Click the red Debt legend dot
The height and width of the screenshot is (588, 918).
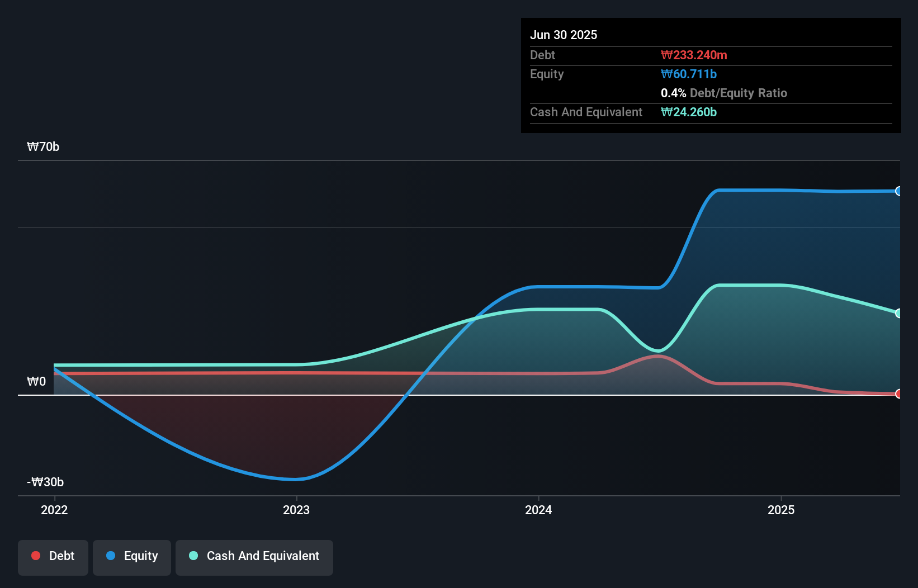(35, 556)
